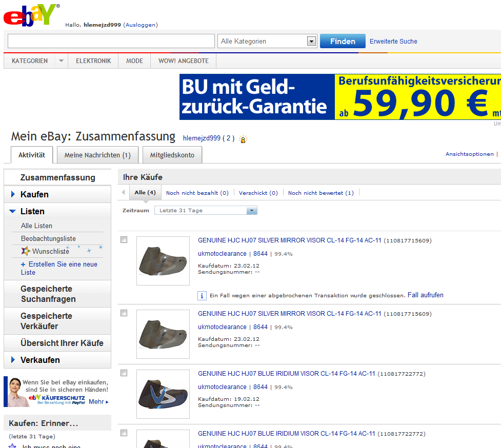Open first Silver Mirror Visor item title

(x=290, y=240)
